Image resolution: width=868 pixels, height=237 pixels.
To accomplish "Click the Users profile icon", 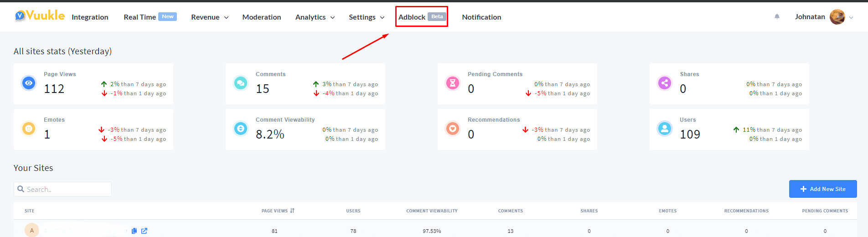I will [665, 129].
